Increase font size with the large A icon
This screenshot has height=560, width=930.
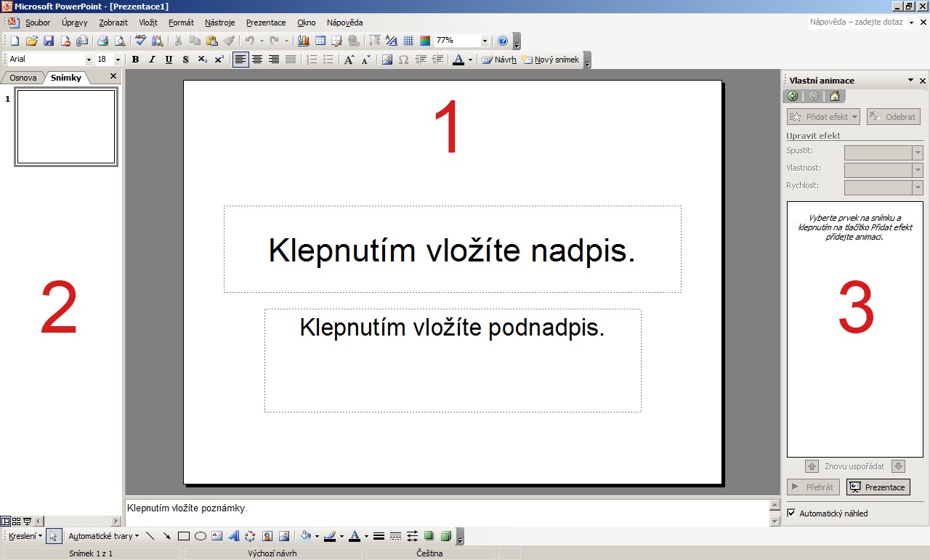click(x=349, y=60)
